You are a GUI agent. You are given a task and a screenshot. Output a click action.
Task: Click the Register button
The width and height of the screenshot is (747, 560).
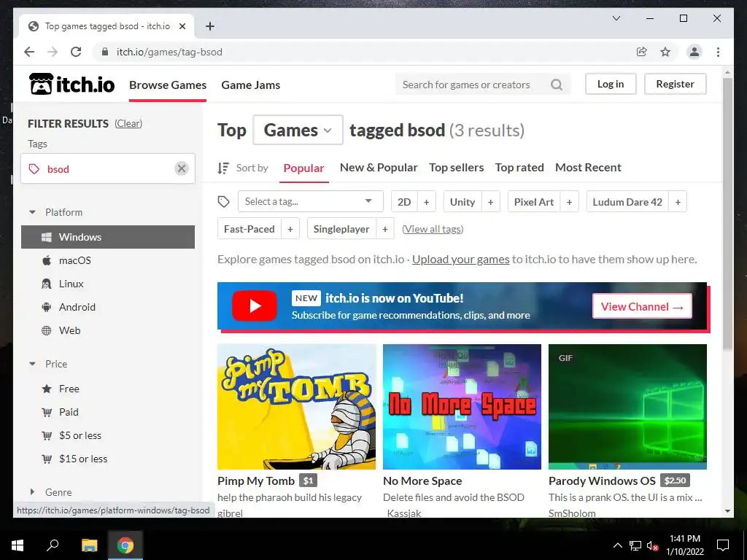click(x=675, y=84)
